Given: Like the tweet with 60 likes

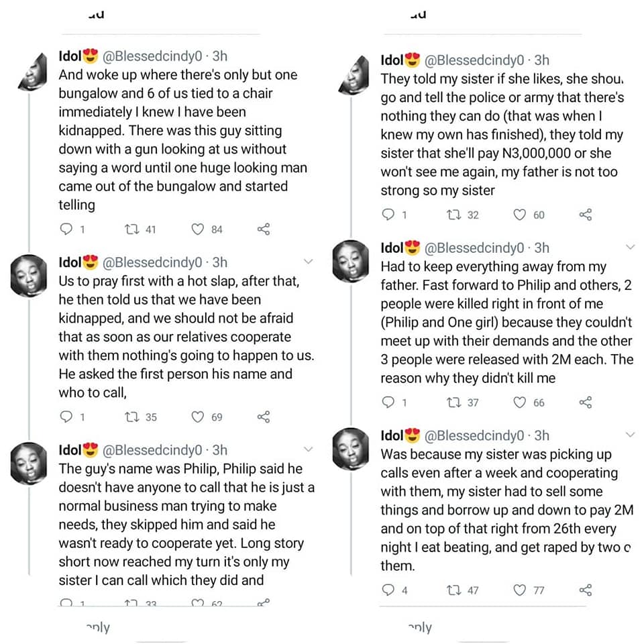Looking at the screenshot, I should click(x=519, y=215).
